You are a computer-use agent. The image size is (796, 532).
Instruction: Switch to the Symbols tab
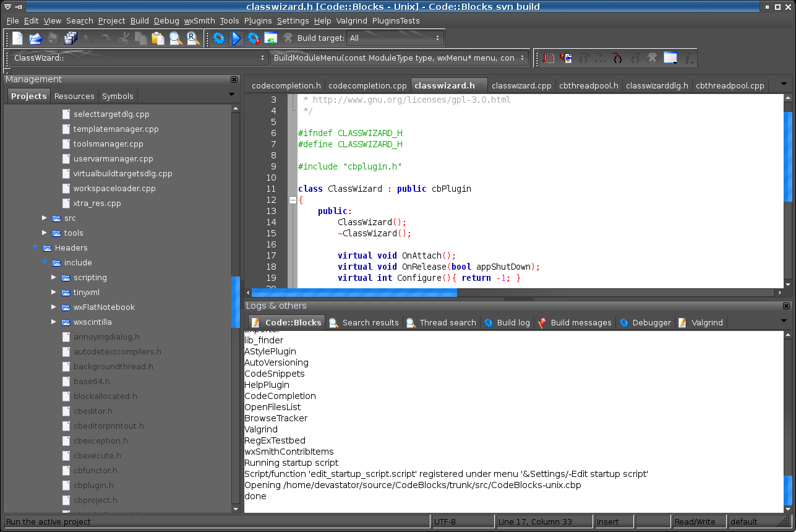(118, 96)
